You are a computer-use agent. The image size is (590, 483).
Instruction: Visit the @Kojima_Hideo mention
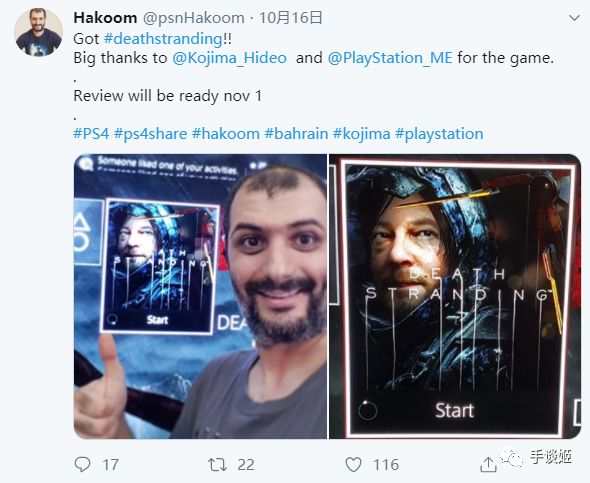pos(230,58)
